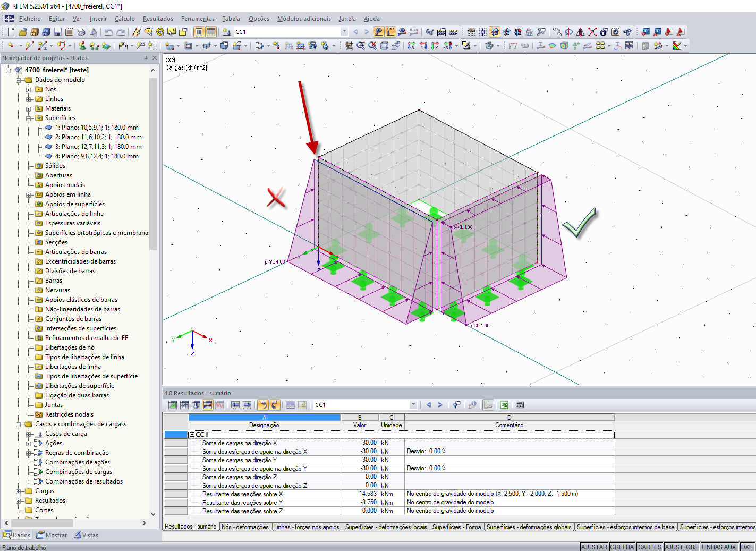Viewport: 756px width, 551px height.
Task: Select the Restrições nodais tree item
Action: pyautogui.click(x=69, y=414)
